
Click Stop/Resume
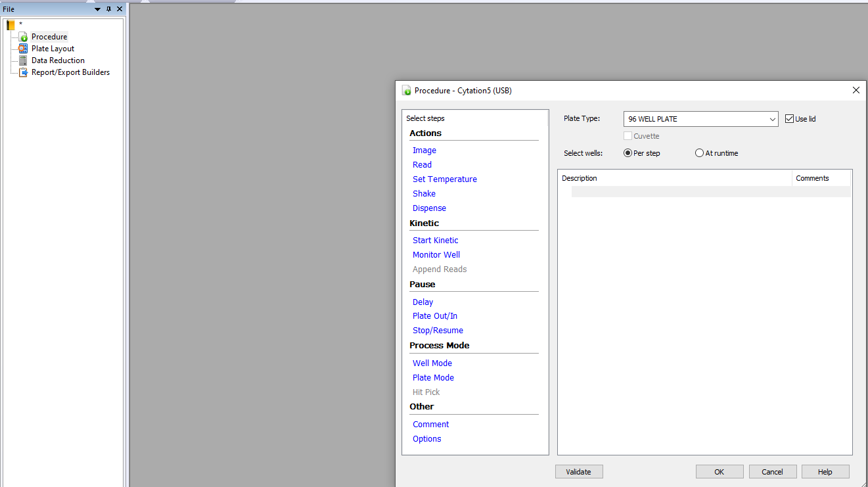(438, 331)
